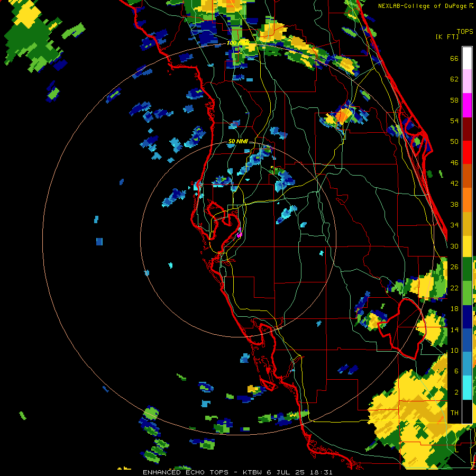This screenshot has width=476, height=476.
Task: Click the light pink legend swatch
Action: (467, 81)
